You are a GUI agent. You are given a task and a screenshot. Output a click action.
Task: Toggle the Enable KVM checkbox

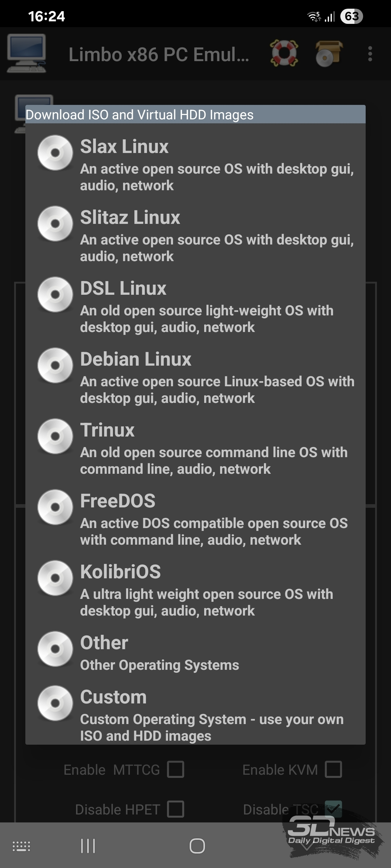point(333,769)
